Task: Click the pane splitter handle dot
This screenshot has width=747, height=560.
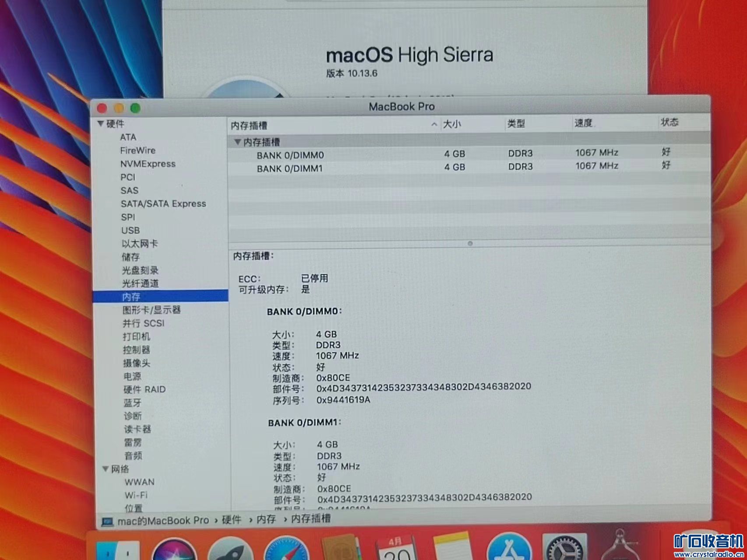Action: [x=470, y=243]
